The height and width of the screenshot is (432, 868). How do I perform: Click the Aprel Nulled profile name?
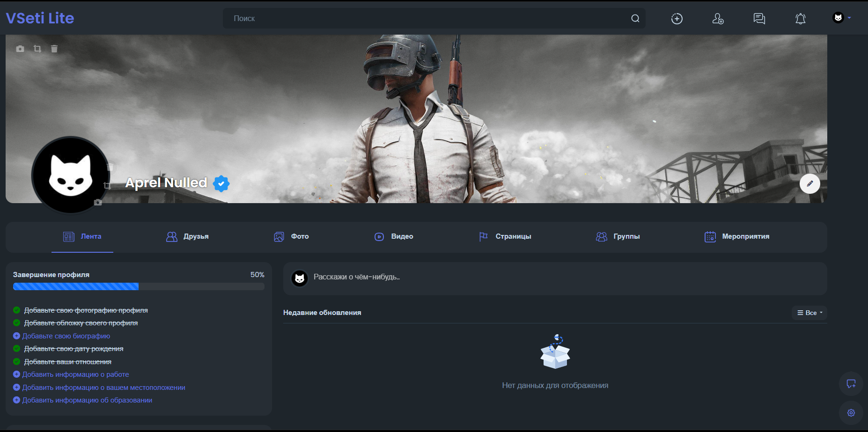[166, 183]
